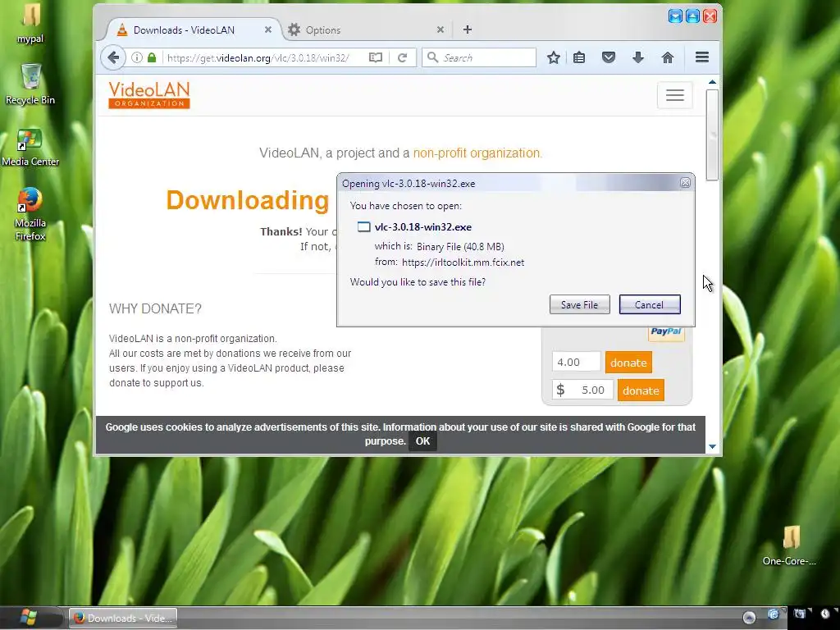Click the URL address field
840x630 pixels.
click(x=258, y=58)
